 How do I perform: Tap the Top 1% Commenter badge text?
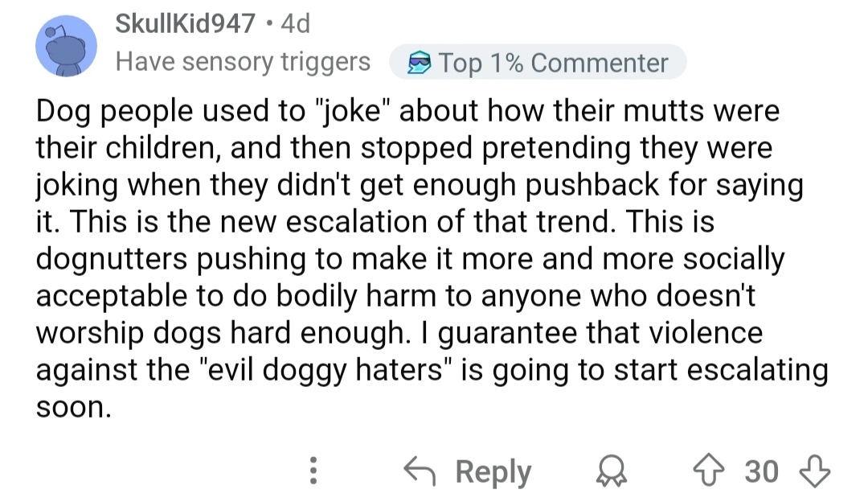click(x=553, y=63)
